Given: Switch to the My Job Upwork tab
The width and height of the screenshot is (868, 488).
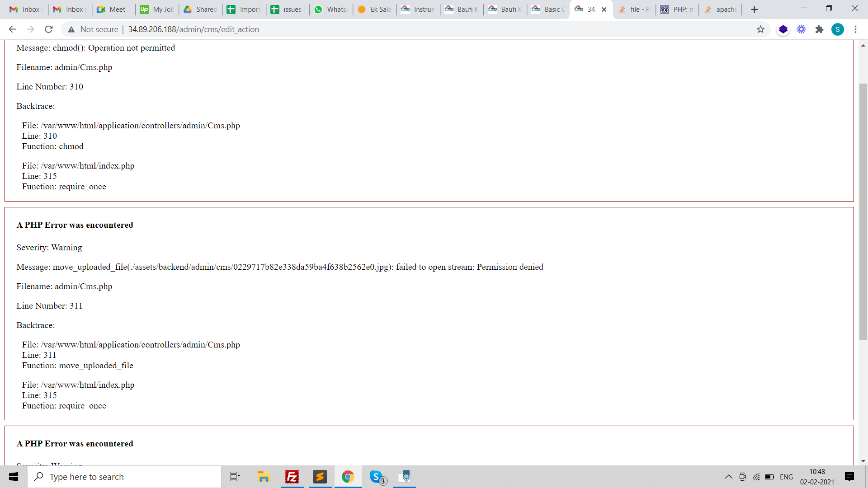Looking at the screenshot, I should pos(156,9).
